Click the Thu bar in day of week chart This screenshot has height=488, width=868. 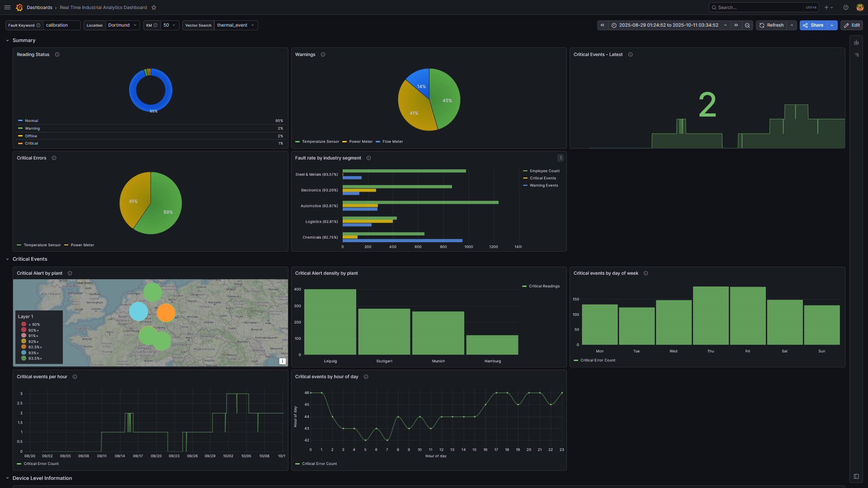(x=711, y=315)
